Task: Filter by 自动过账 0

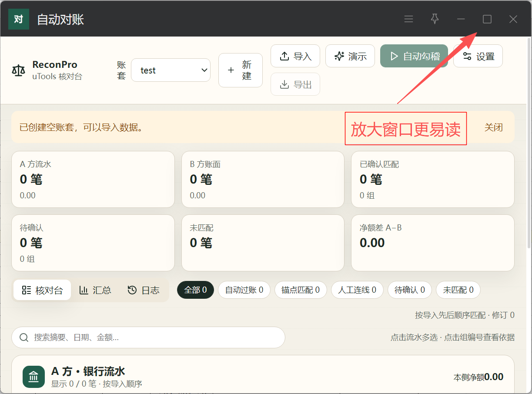Action: (x=244, y=290)
